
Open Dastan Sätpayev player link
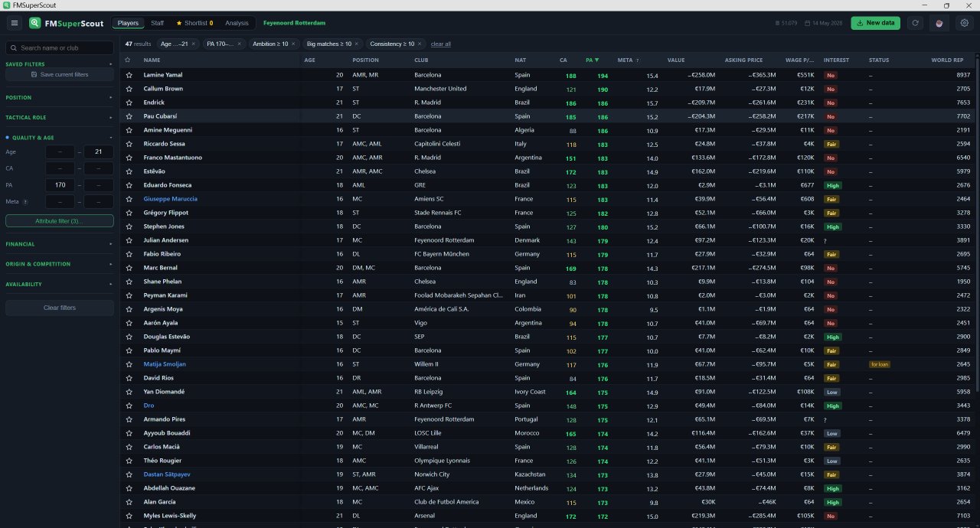click(167, 474)
